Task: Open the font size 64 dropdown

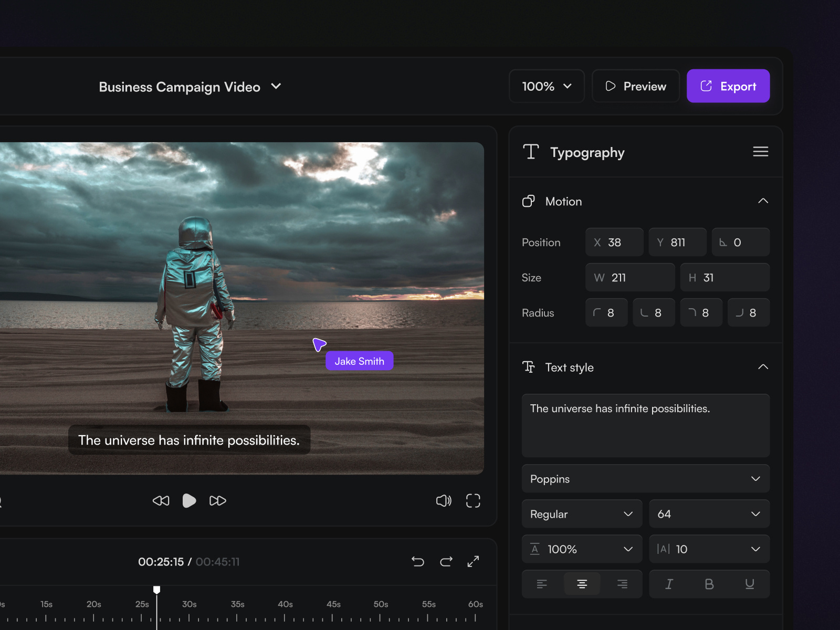Action: click(x=709, y=514)
